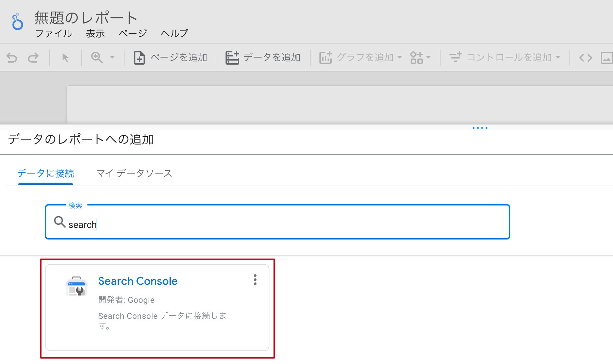Click the ページを追加 button
The width and height of the screenshot is (613, 364).
tap(171, 57)
